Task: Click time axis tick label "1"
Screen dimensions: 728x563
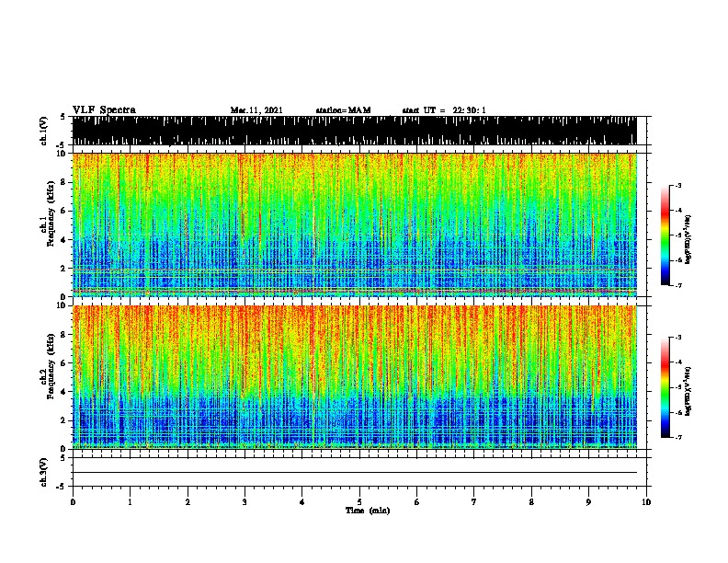Action: click(130, 502)
